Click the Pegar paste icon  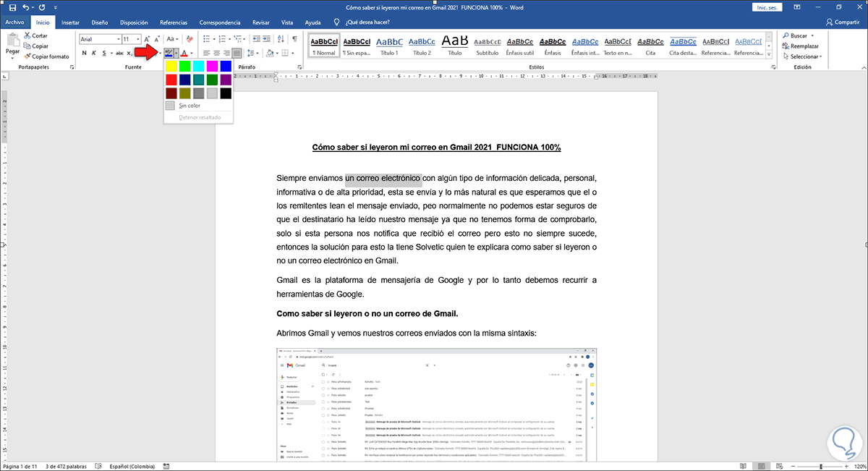pyautogui.click(x=12, y=41)
